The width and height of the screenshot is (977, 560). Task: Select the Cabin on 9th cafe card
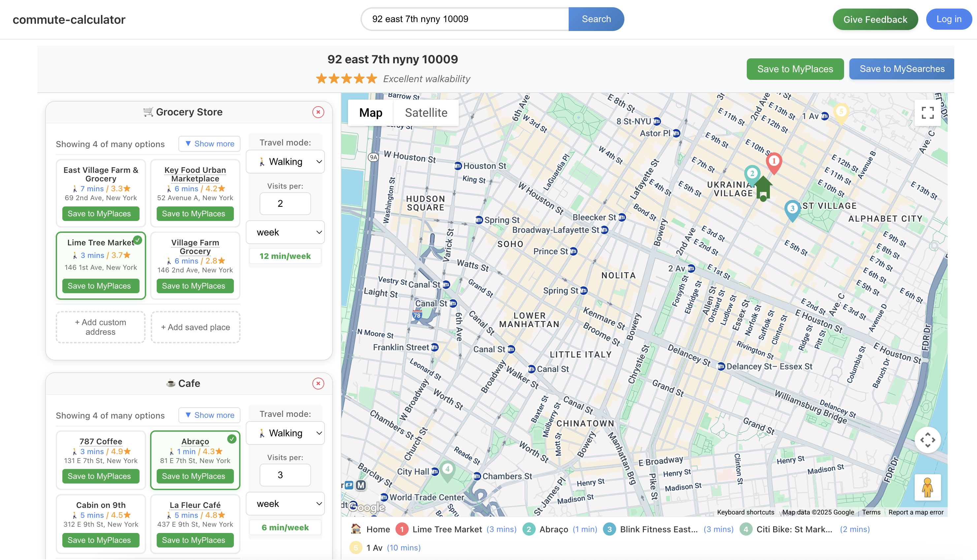click(101, 524)
